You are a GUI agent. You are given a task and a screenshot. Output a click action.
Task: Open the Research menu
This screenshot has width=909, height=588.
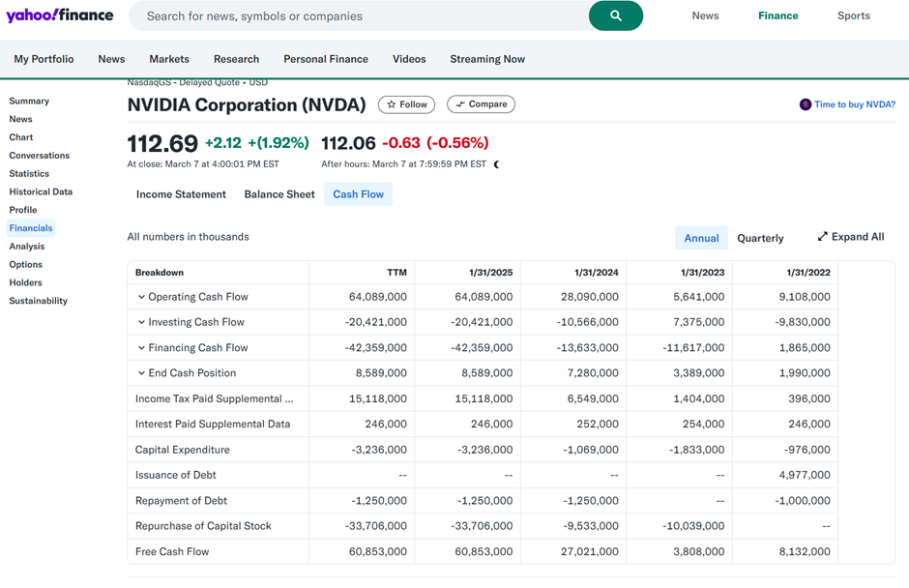[x=237, y=59]
